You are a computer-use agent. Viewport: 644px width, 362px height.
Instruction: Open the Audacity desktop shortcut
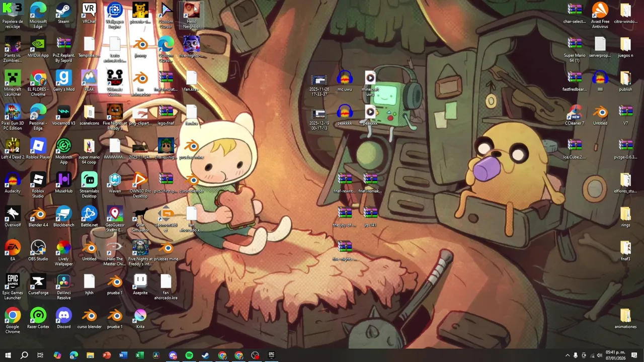click(13, 183)
